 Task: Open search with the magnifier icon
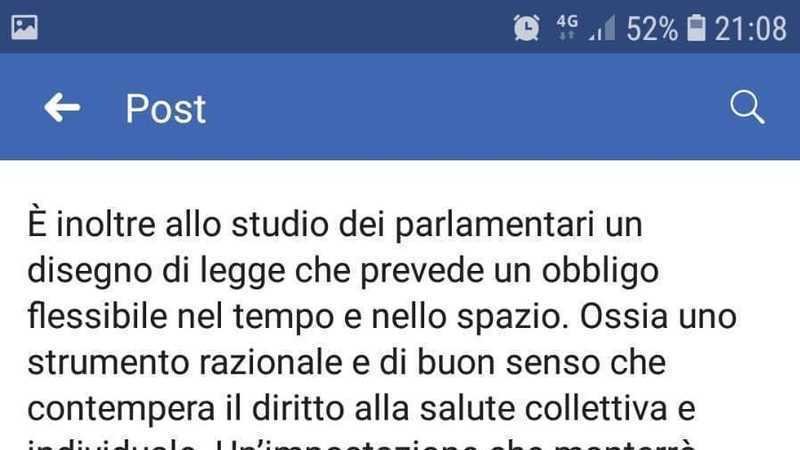(x=747, y=107)
